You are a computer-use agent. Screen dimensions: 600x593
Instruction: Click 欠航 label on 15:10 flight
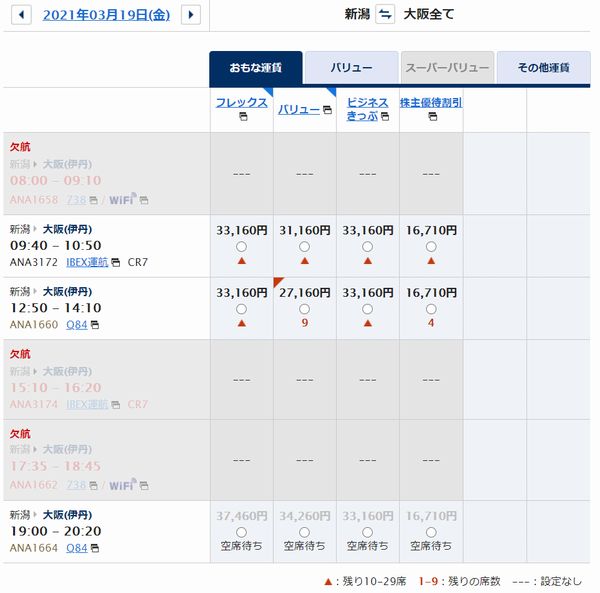point(20,354)
